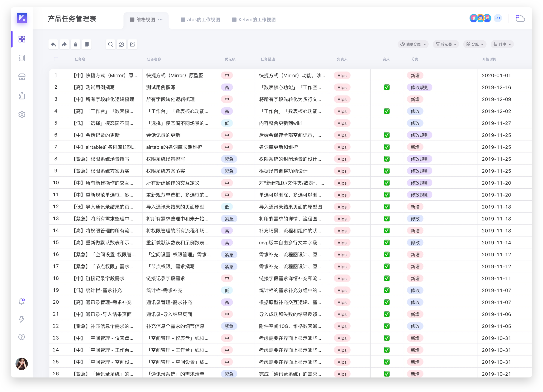Click the 任务名 column header

coord(80,59)
